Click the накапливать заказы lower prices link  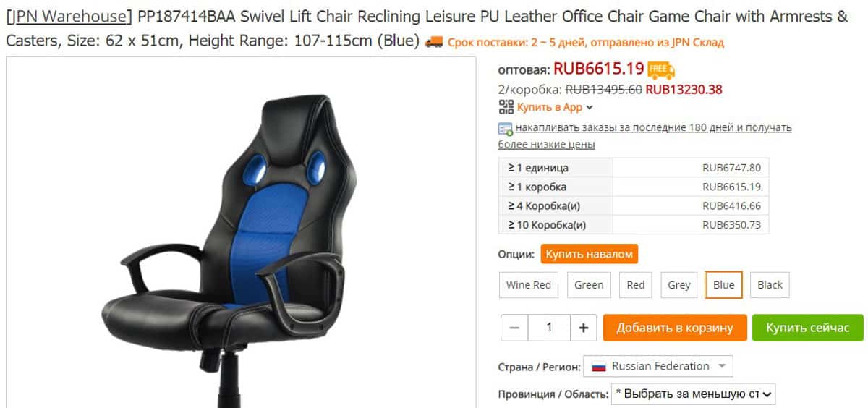tap(645, 136)
